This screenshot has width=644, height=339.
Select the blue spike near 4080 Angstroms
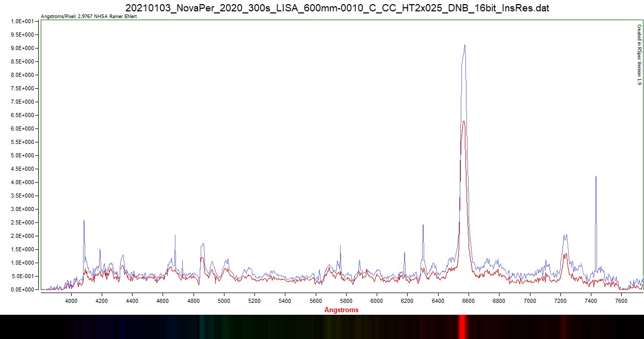84,221
